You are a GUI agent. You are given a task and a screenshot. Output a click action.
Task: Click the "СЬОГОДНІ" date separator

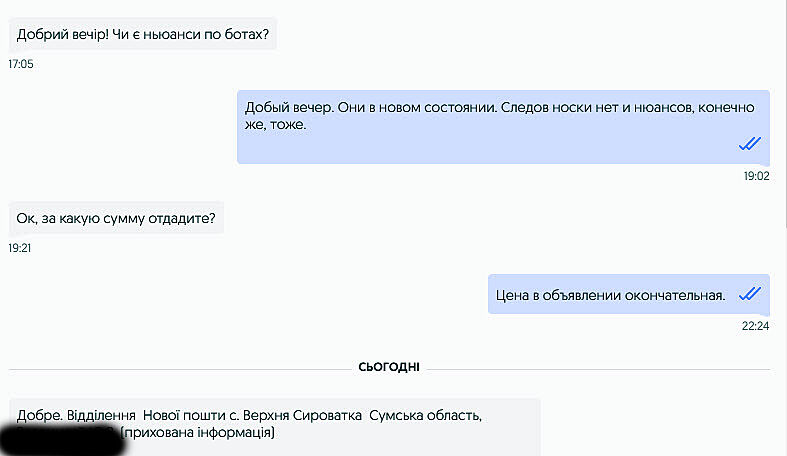coord(390,367)
